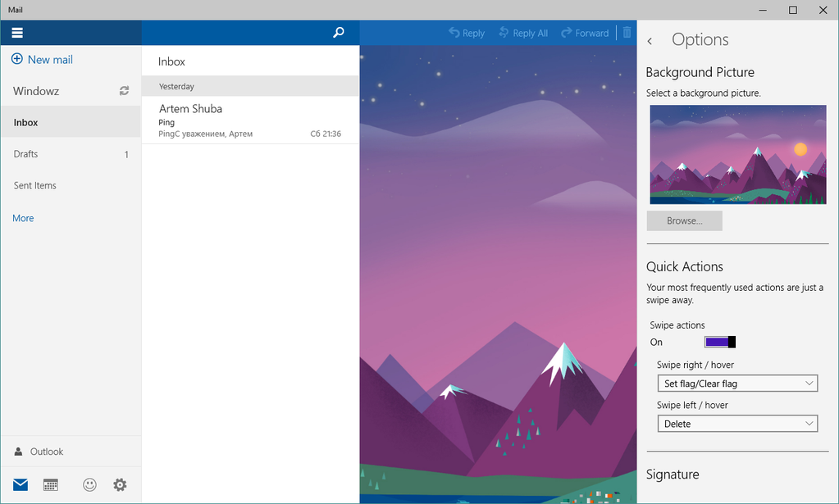Click the Outlook account entry
Viewport: 839px width, 504px height.
(x=71, y=452)
